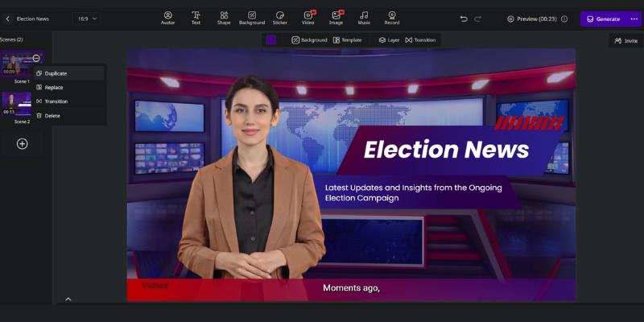Click the Scenes (2) panel label

(x=11, y=39)
